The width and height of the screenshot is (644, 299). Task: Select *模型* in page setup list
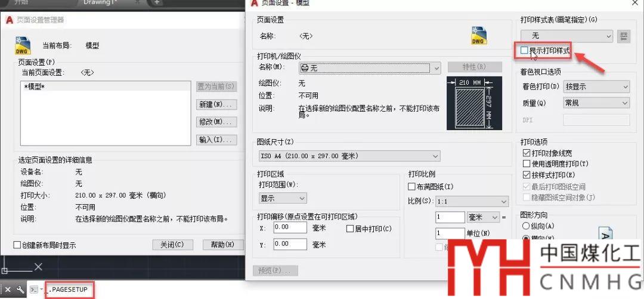tap(106, 87)
